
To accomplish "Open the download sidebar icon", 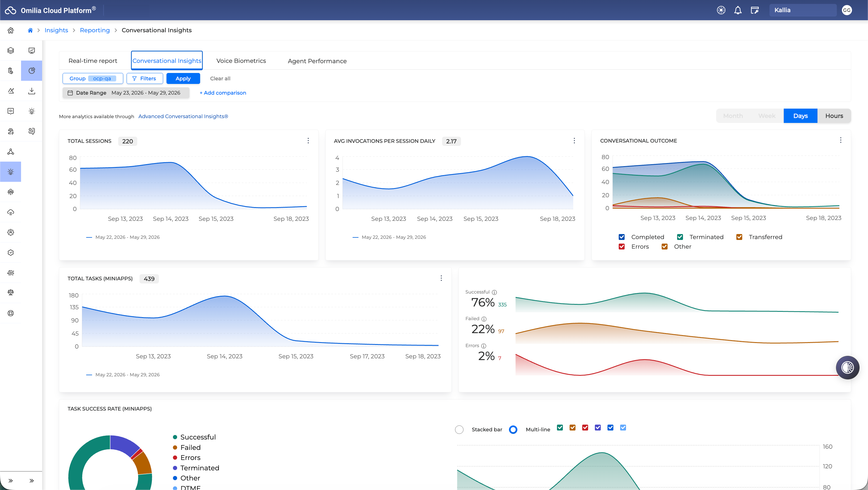I will pyautogui.click(x=32, y=91).
